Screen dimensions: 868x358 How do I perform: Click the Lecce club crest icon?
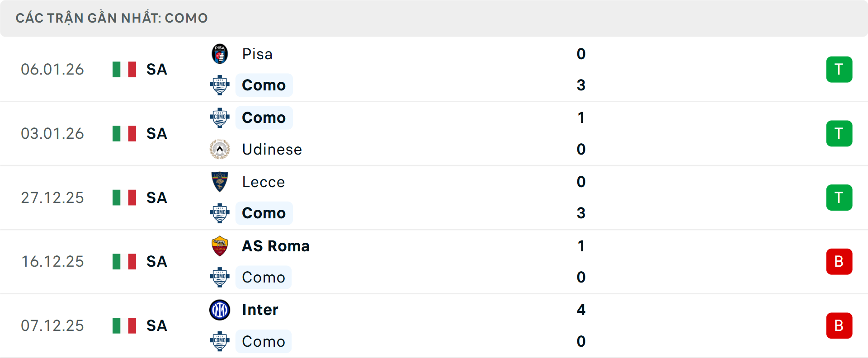coord(220,182)
